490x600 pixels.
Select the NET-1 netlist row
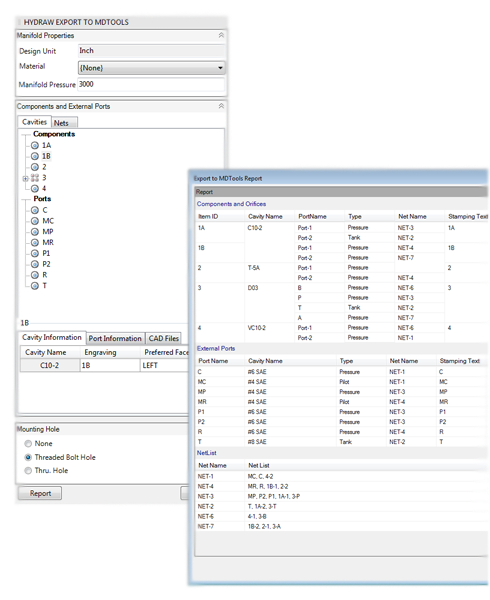click(340, 476)
